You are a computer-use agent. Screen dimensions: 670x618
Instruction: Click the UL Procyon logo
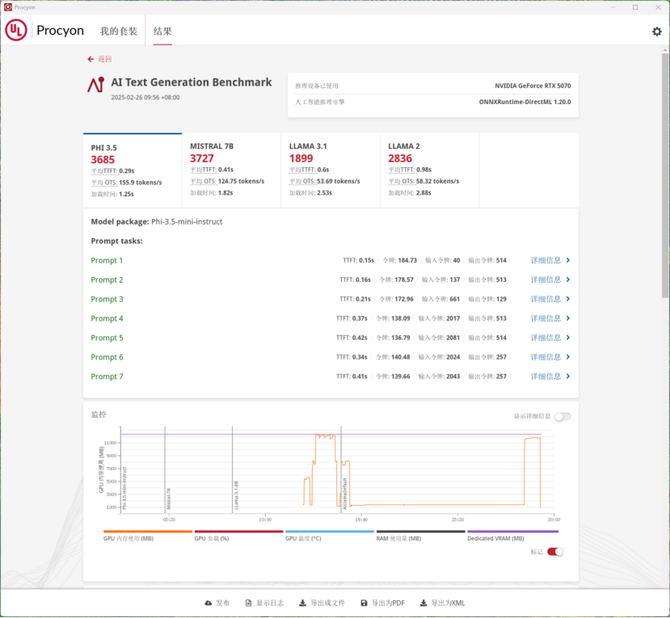(x=16, y=31)
